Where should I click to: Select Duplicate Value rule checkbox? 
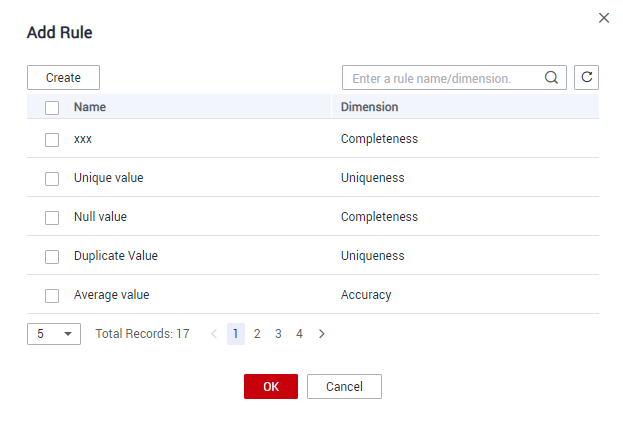click(52, 257)
